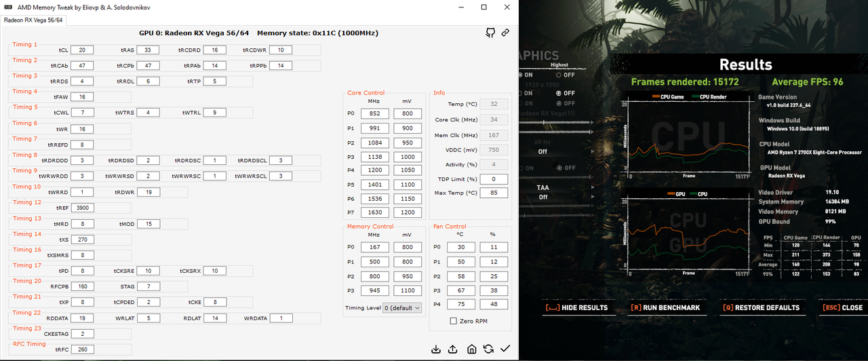The width and height of the screenshot is (868, 361).
Task: Click the tRRDL value field
Action: point(147,81)
